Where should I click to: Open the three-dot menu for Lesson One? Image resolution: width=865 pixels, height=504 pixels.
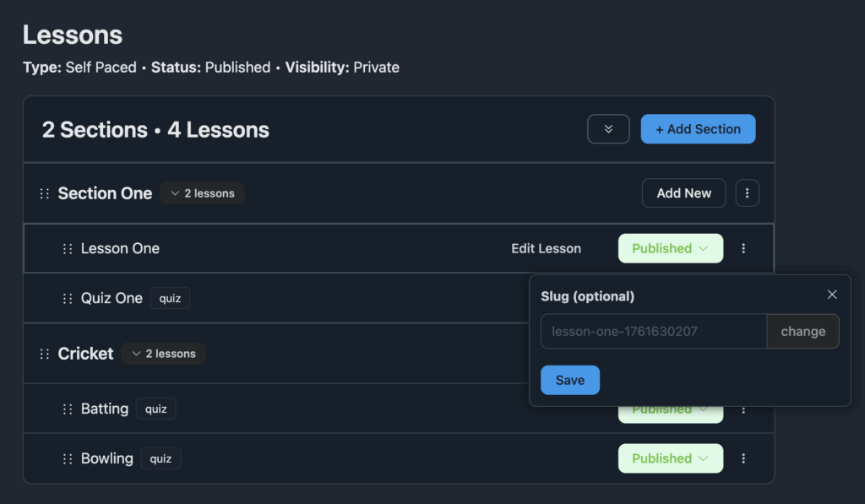pos(743,248)
